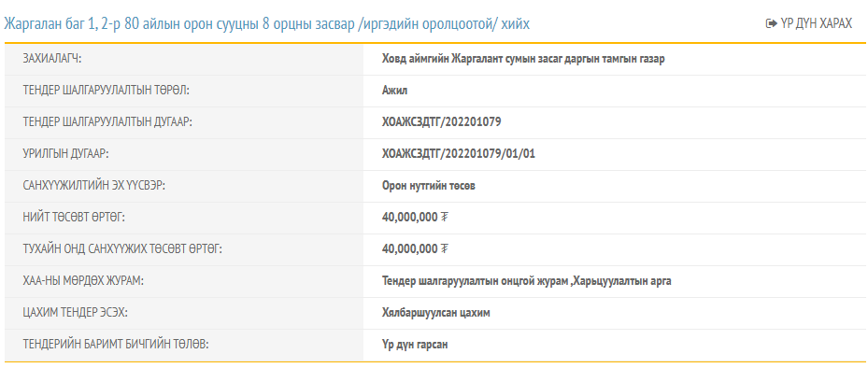Click the Орон нутгийн төсөв value
Screen dimensions: 868x368
(429, 186)
